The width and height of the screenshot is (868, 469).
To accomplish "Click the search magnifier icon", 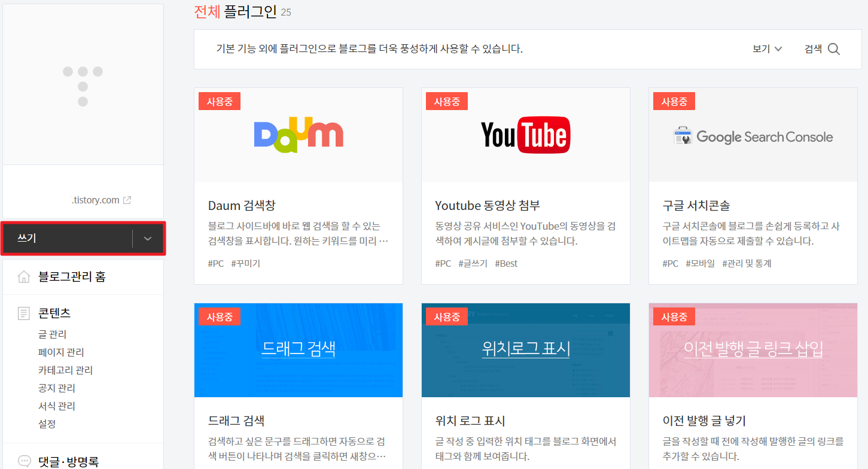I will coord(834,50).
